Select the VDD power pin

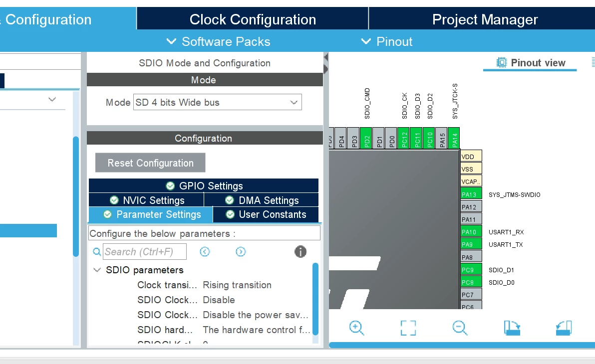(471, 156)
